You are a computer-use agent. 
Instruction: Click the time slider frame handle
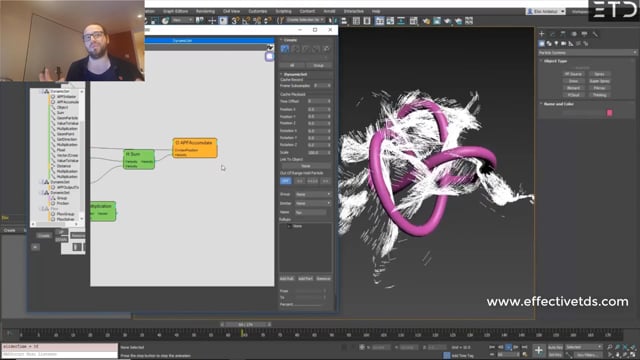[x=245, y=324]
